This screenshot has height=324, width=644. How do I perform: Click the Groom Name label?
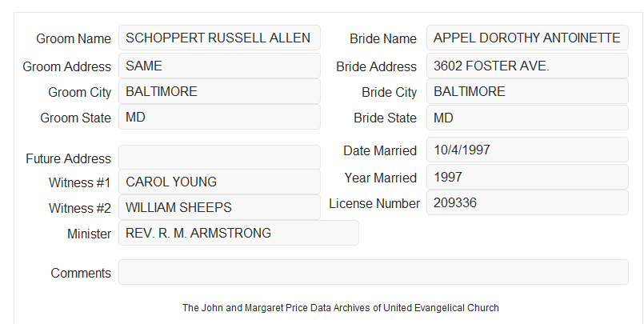click(74, 38)
